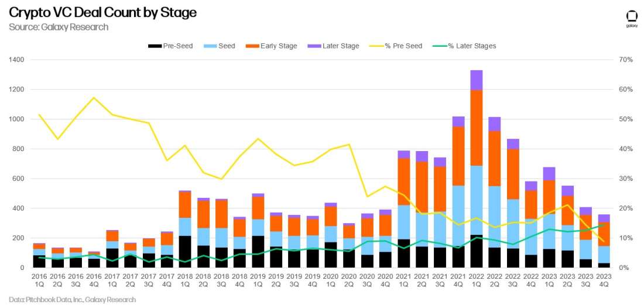This screenshot has height=308, width=644.
Task: Click the yellow line peak at 2016 4Q
Action: pyautogui.click(x=93, y=98)
